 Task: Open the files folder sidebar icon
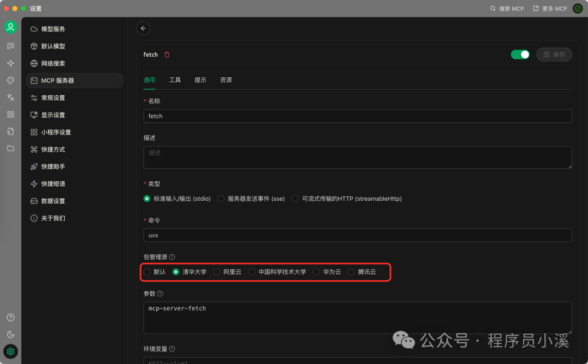pos(10,149)
